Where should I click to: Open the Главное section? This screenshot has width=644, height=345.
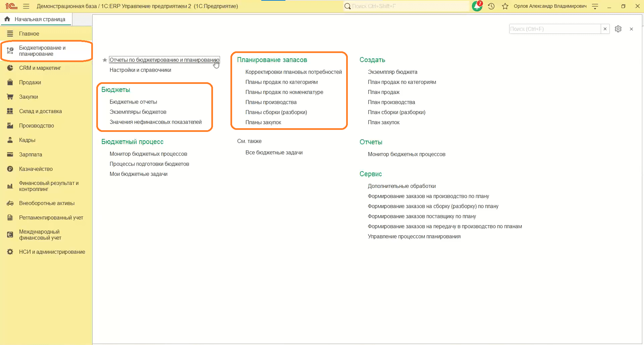(29, 34)
